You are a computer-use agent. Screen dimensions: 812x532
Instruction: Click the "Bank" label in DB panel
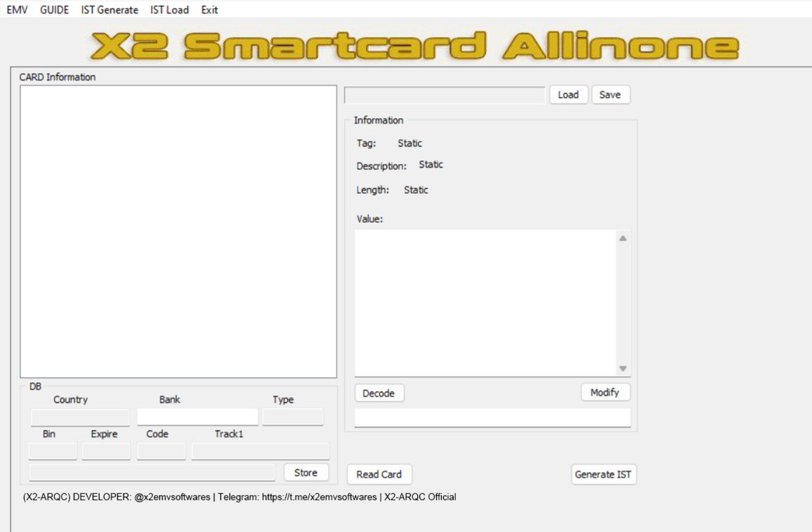pos(170,400)
